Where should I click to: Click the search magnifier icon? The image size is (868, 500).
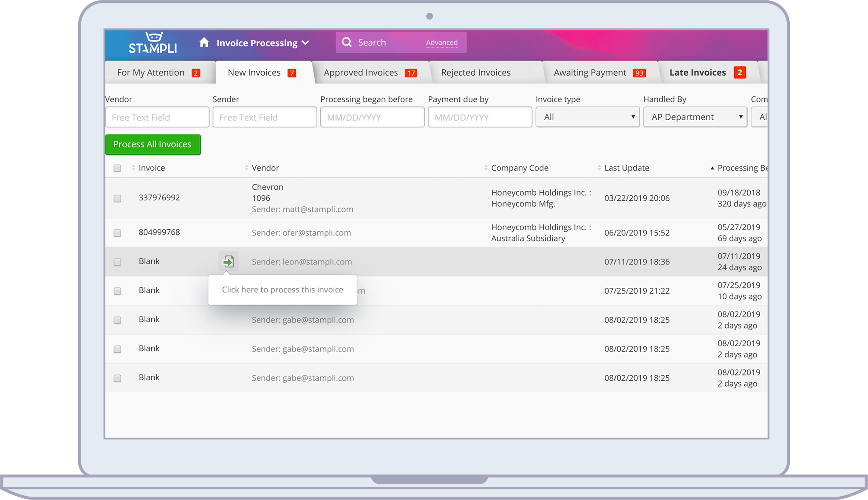tap(347, 42)
